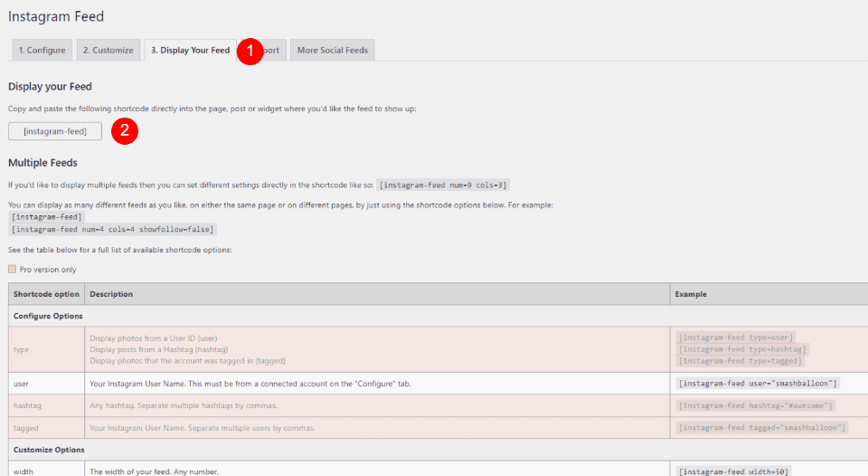Click the Description column header
This screenshot has width=868, height=476.
(x=111, y=294)
